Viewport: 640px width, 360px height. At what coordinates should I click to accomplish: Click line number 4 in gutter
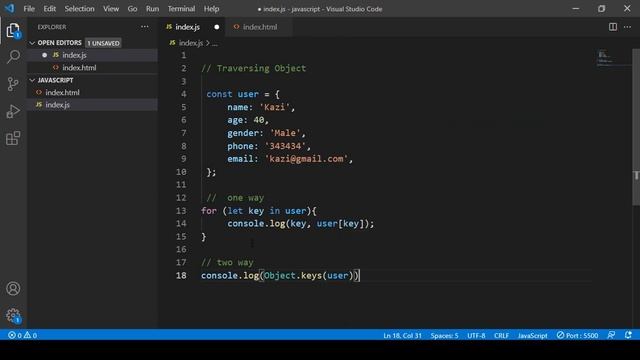pyautogui.click(x=184, y=94)
